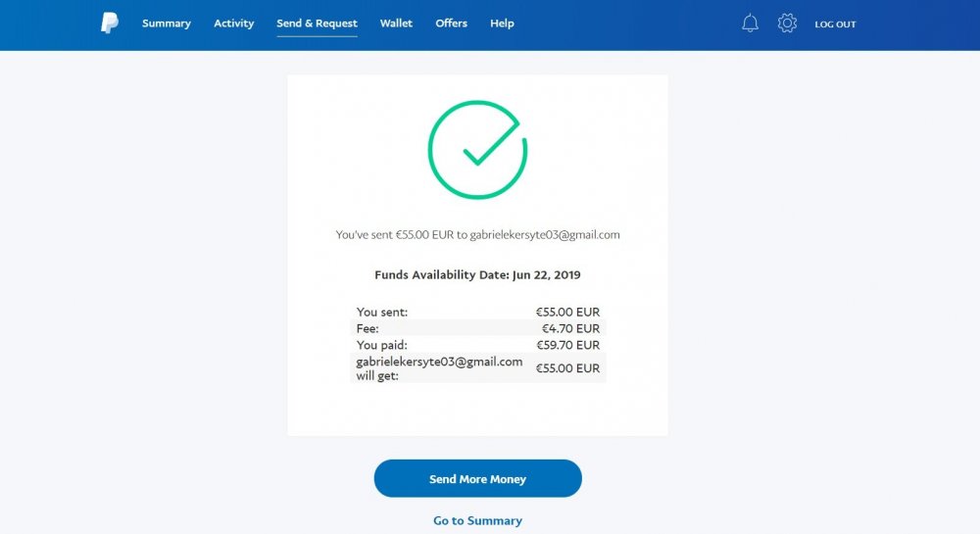980x534 pixels.
Task: Click the recipient email in "will get" row
Action: click(439, 362)
